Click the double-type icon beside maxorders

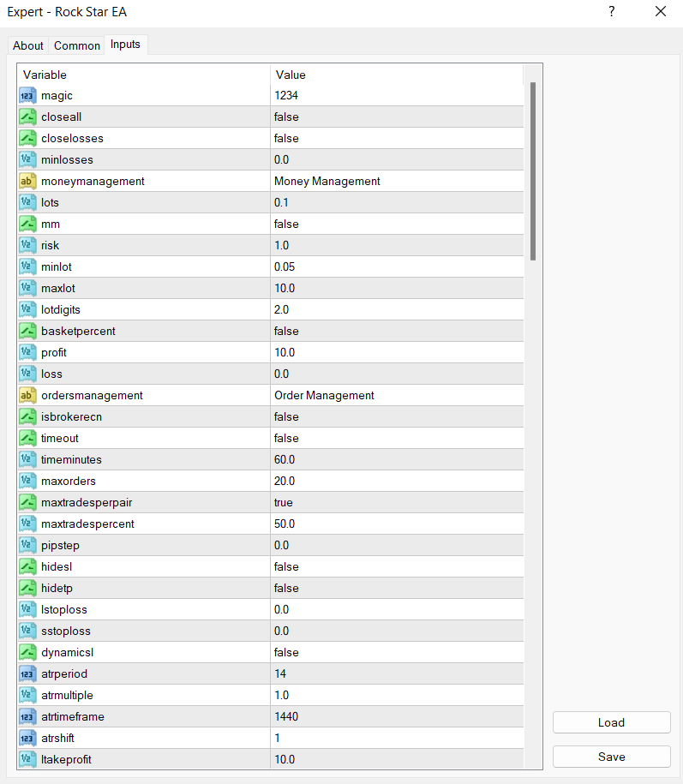pyautogui.click(x=27, y=481)
